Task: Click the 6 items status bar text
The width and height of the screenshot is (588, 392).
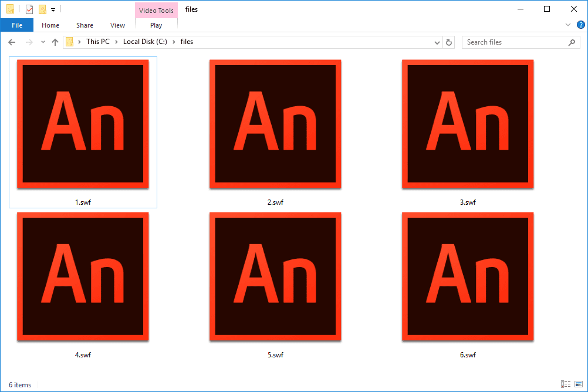Action: (x=20, y=385)
